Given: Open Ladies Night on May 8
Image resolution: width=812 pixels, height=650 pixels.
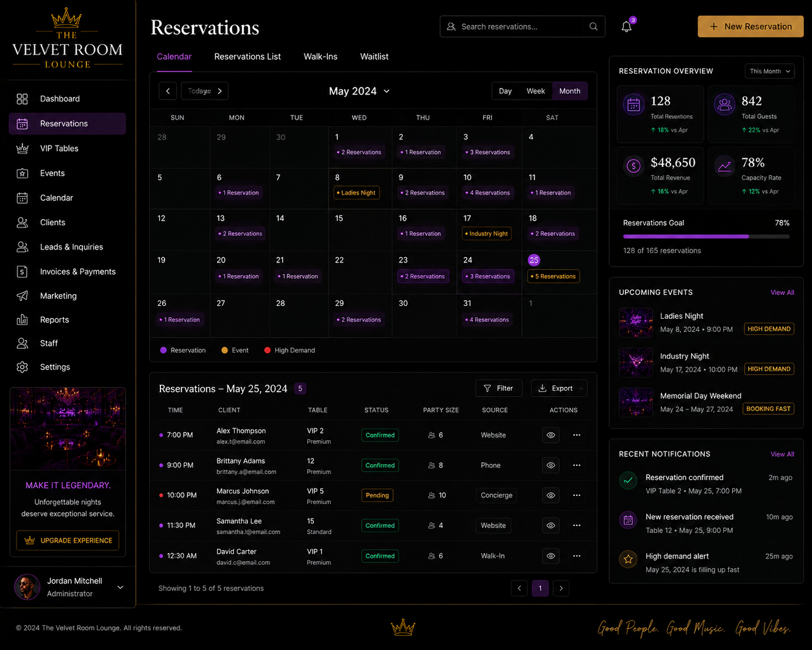Looking at the screenshot, I should pos(357,193).
